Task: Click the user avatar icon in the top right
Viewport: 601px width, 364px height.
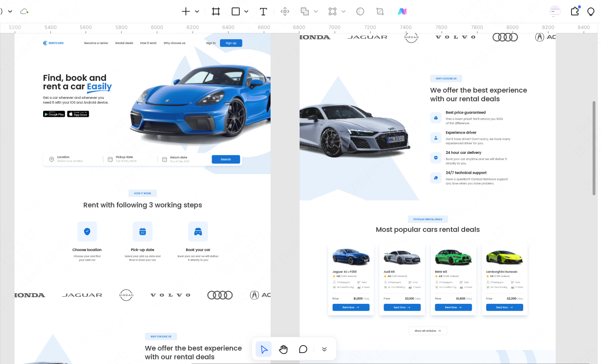Action: click(555, 11)
